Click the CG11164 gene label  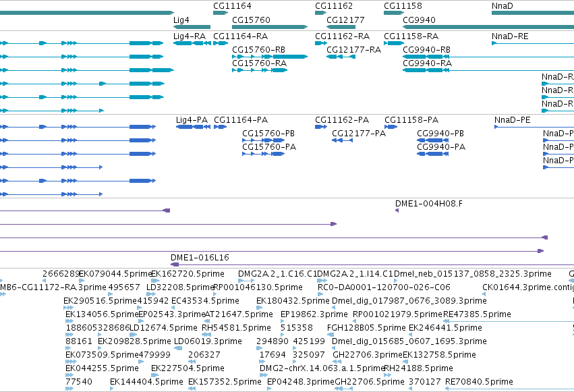click(x=232, y=6)
